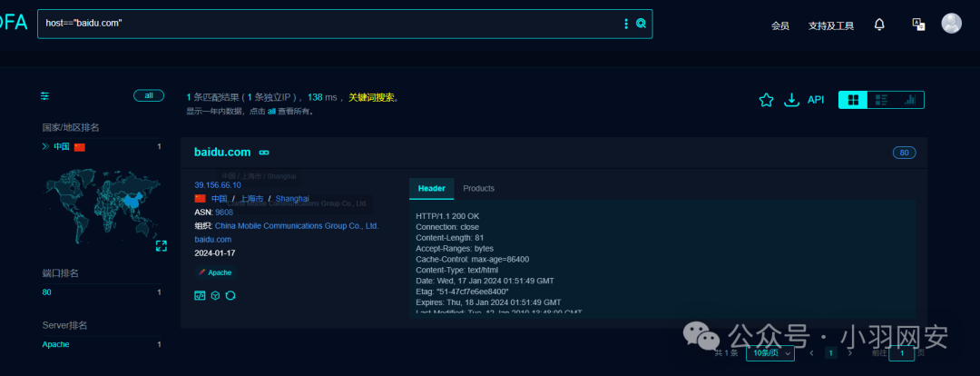Open the baidu.com result title
Image resolution: width=980 pixels, height=376 pixels.
click(222, 152)
